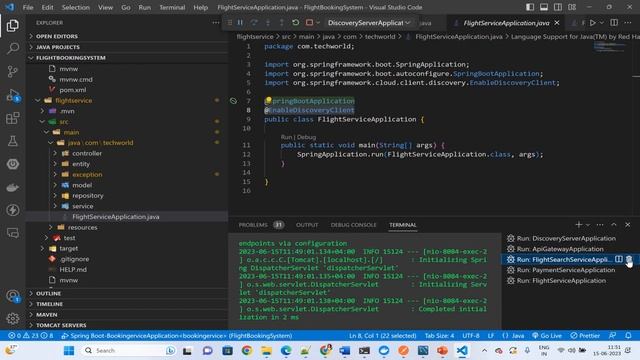
Task: Switch to the OUTPUT tab
Action: pos(307,225)
